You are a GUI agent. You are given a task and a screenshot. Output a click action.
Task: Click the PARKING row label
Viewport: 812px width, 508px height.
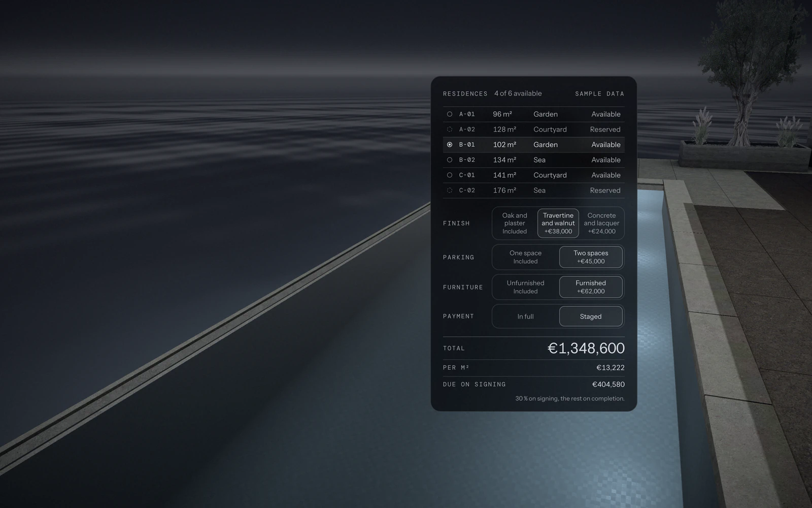click(x=459, y=258)
